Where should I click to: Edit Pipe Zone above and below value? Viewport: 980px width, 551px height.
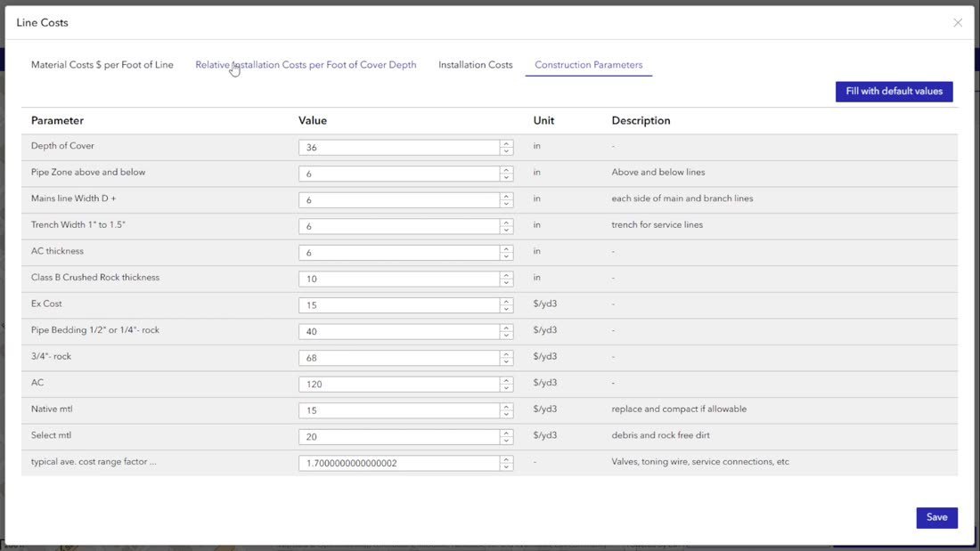click(399, 174)
